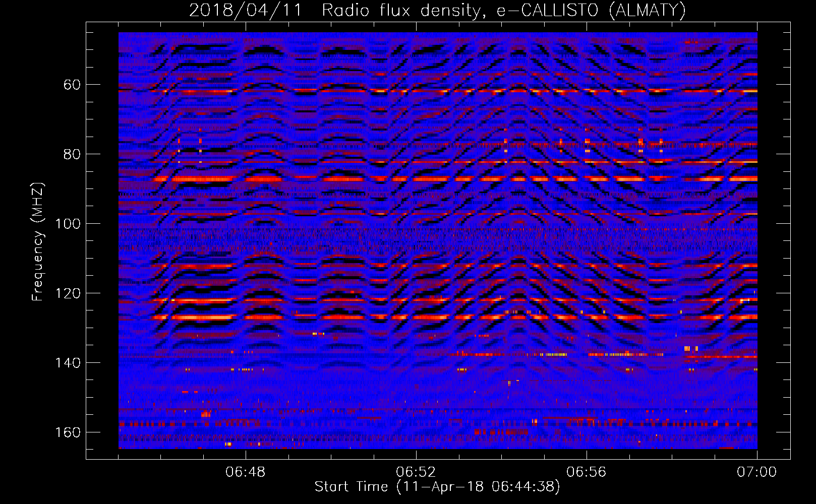Screen dimensions: 816x504
Task: Click the plot title "2018/04/11 Radio flux density, e-CALLISTO (ALMATY)"
Action: [437, 10]
